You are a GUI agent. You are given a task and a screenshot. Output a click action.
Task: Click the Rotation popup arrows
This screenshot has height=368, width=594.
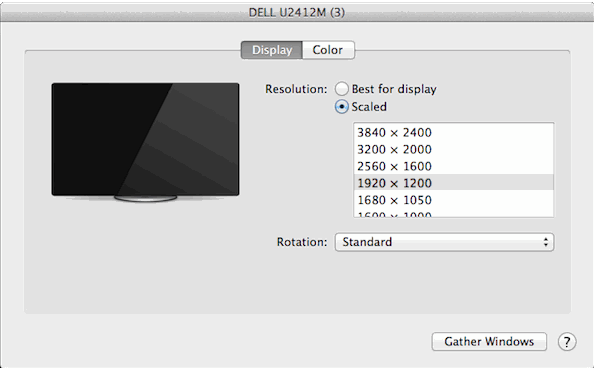(546, 242)
